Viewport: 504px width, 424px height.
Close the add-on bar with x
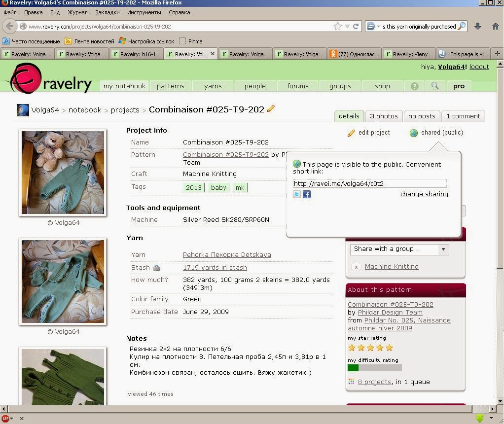coord(22,419)
